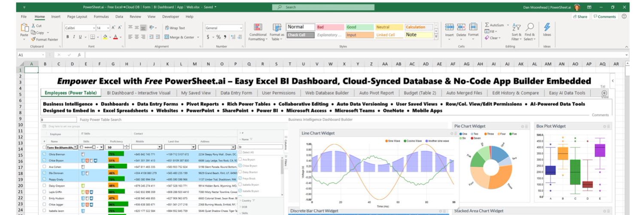Uncheck Chloe Bryson row checkbox

[x=44, y=160]
